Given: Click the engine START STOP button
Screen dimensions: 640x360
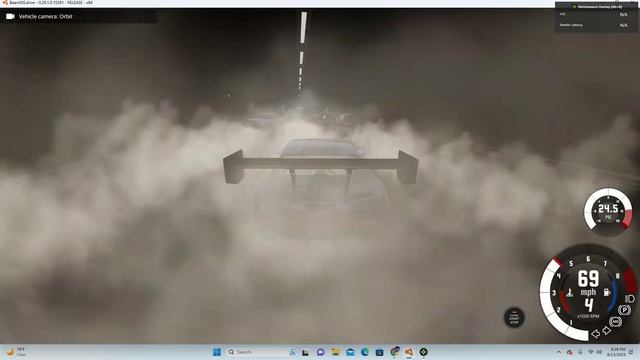Looking at the screenshot, I should [x=514, y=317].
